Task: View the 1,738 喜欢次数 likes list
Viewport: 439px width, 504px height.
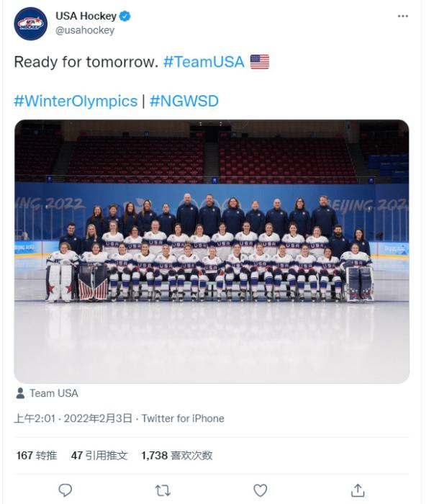Action: (176, 455)
